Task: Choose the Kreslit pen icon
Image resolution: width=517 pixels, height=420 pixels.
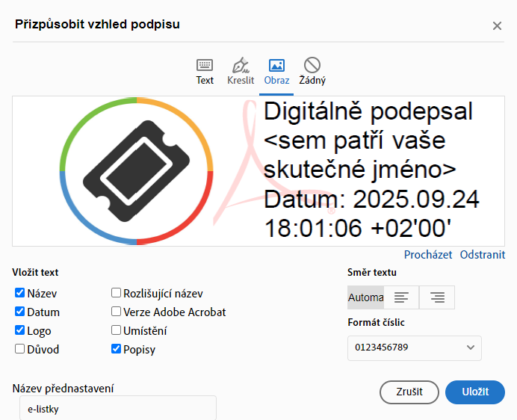Action: [241, 65]
